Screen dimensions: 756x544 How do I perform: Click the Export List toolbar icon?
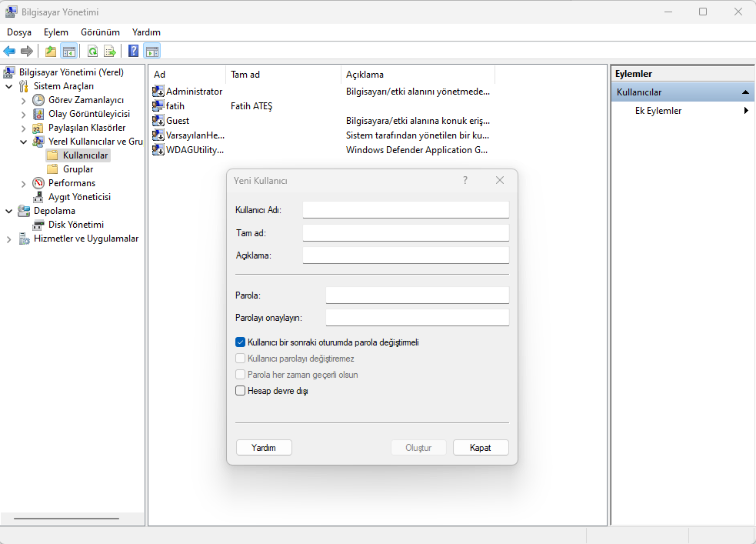(110, 51)
